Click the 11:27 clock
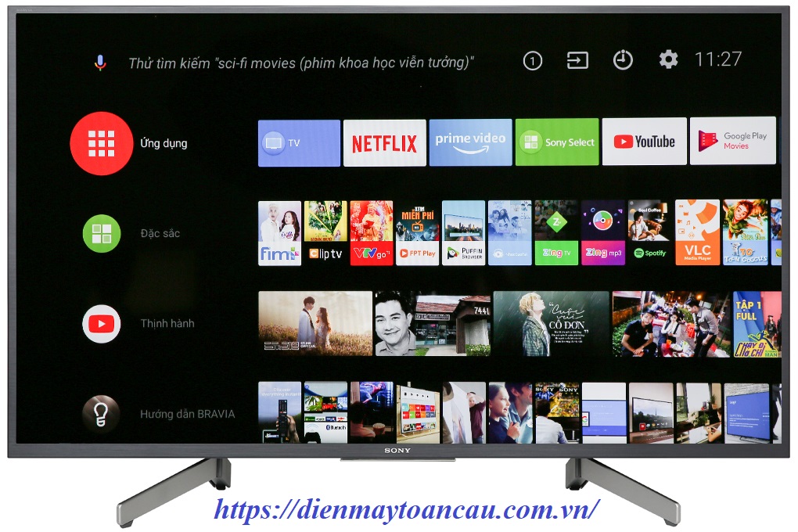 [x=718, y=59]
